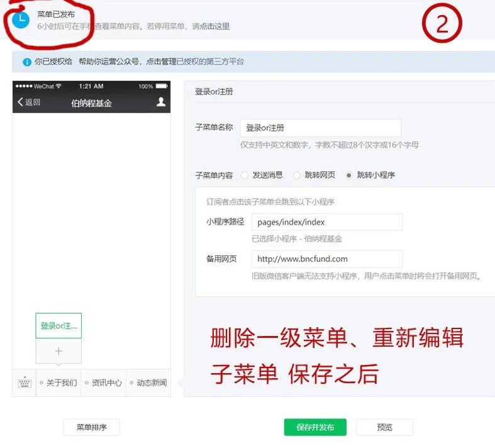Select the 跳转小程序 radio option
Image resolution: width=495 pixels, height=448 pixels.
348,175
